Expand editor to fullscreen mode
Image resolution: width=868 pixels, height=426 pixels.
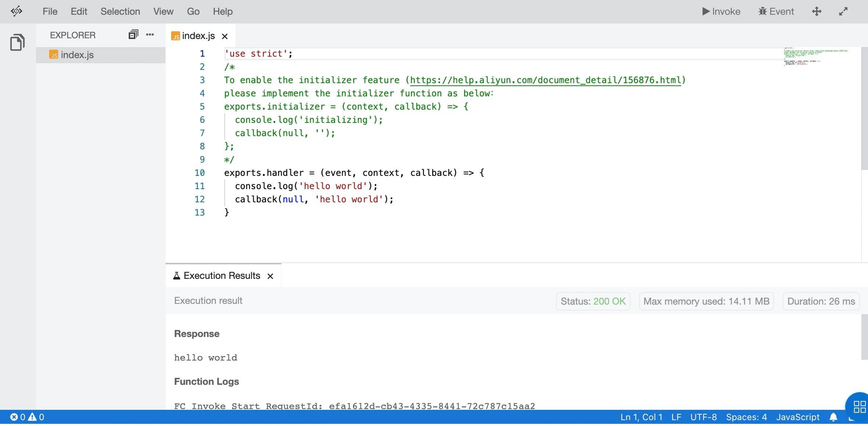pos(843,11)
